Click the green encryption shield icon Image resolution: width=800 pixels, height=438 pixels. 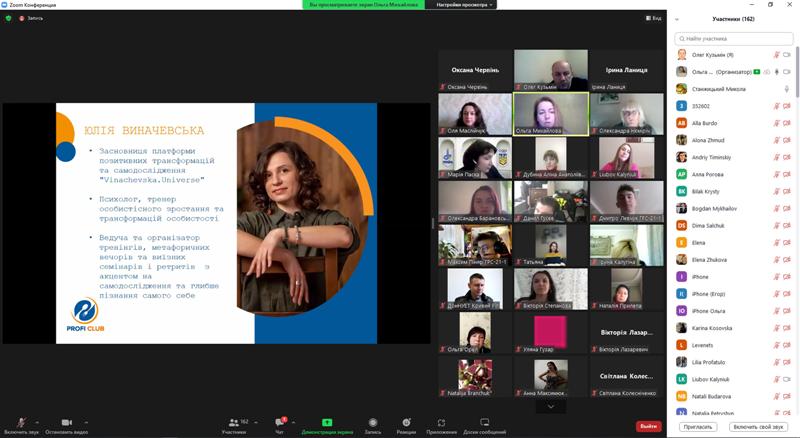pyautogui.click(x=9, y=18)
